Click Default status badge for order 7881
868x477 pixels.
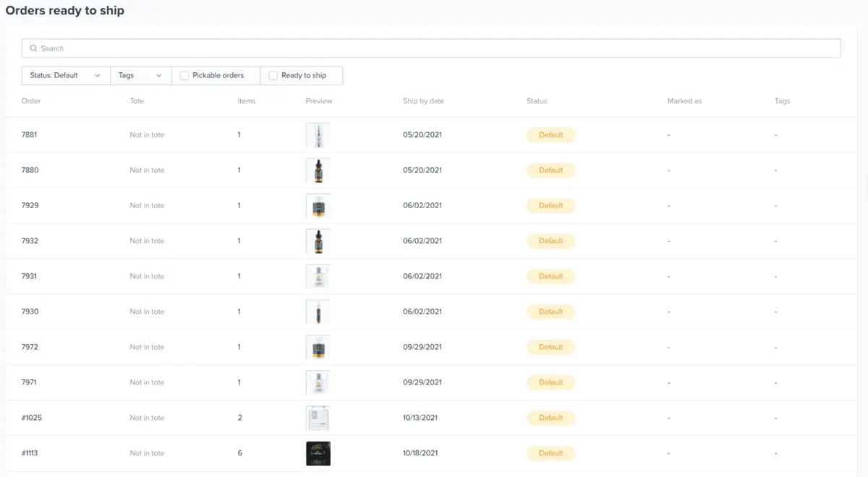click(x=550, y=135)
